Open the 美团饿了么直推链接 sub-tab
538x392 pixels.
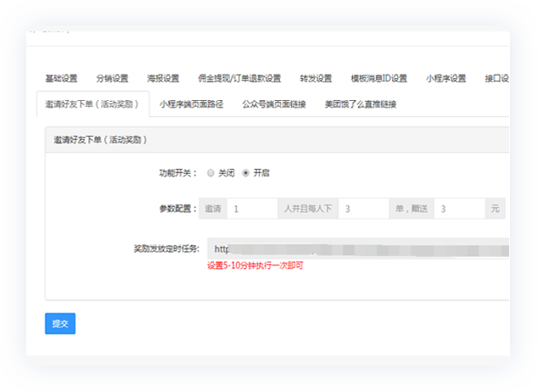click(360, 104)
